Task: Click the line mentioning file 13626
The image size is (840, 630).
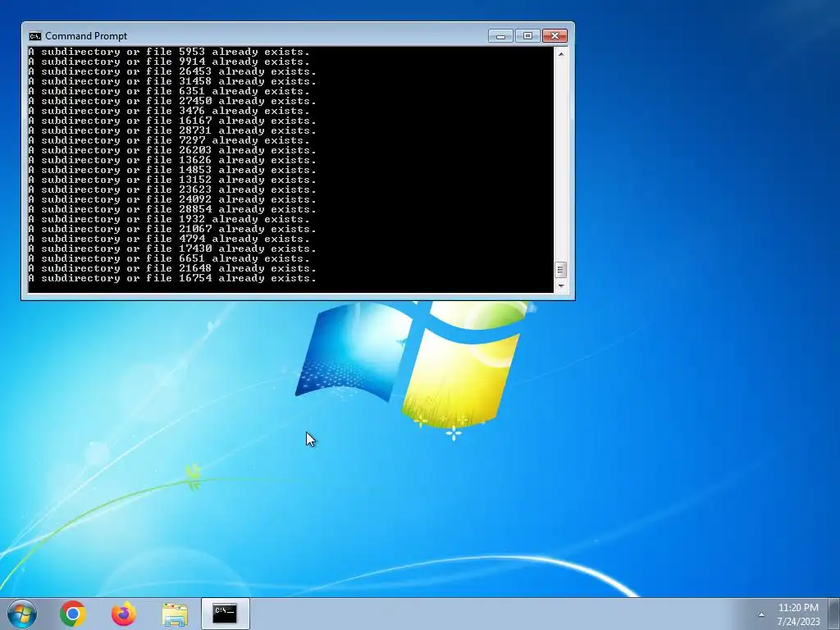Action: (x=172, y=160)
